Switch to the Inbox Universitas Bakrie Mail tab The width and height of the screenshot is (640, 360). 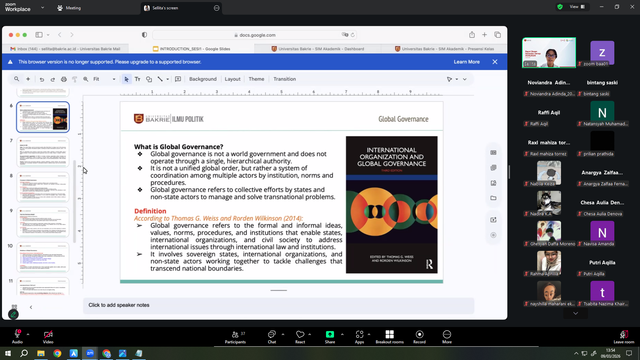[x=65, y=49]
